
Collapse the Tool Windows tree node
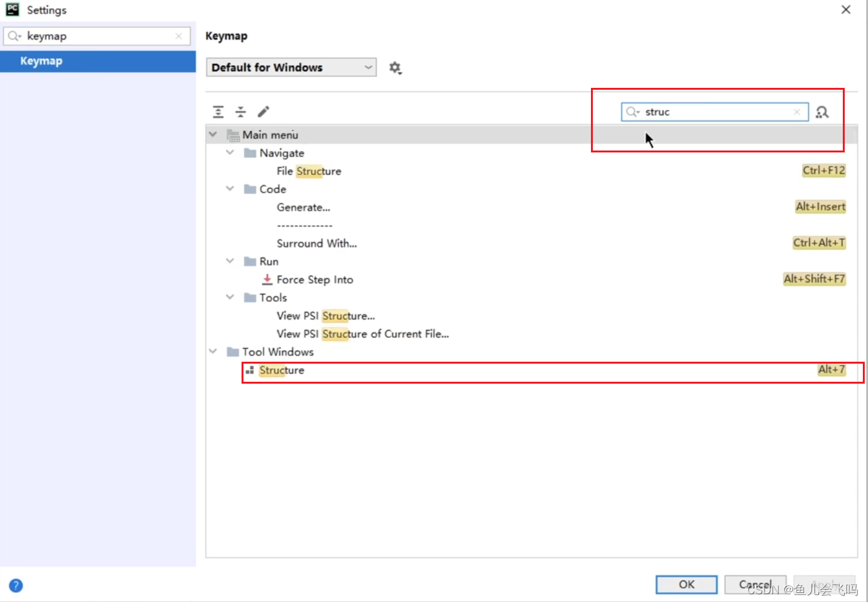point(213,351)
